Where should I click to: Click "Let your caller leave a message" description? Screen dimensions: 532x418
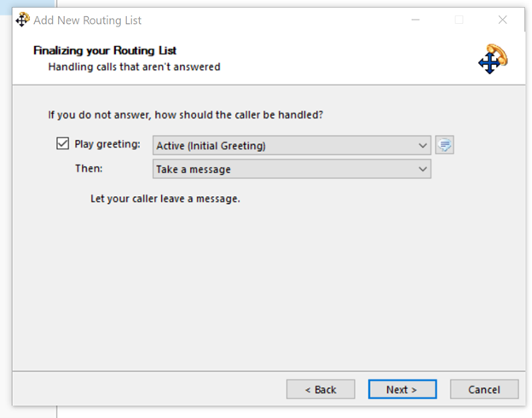[165, 199]
